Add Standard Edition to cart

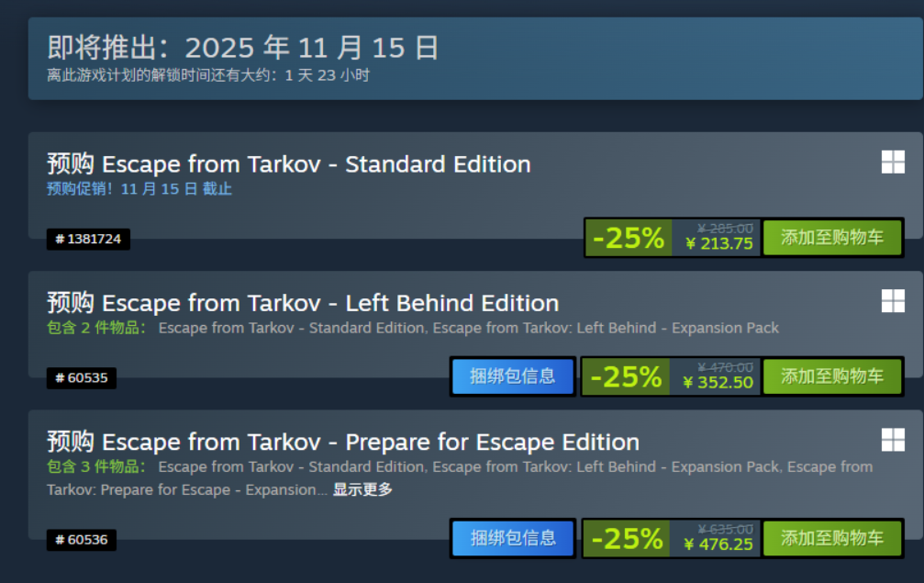point(832,238)
